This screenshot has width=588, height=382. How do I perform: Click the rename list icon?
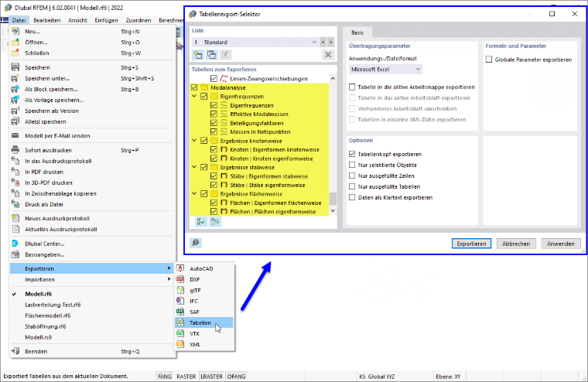[225, 55]
